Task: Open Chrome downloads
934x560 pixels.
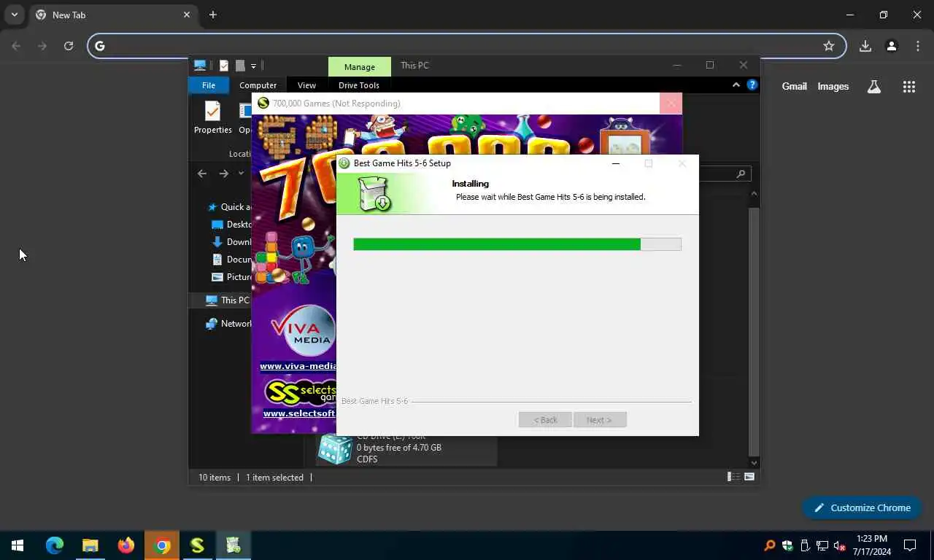Action: click(x=865, y=46)
